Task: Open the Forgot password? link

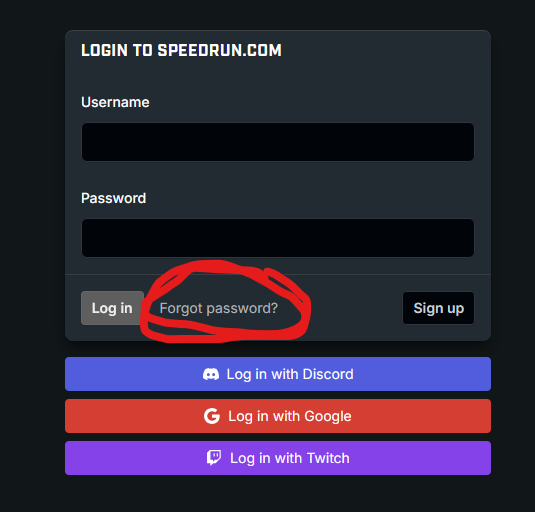Action: point(219,308)
